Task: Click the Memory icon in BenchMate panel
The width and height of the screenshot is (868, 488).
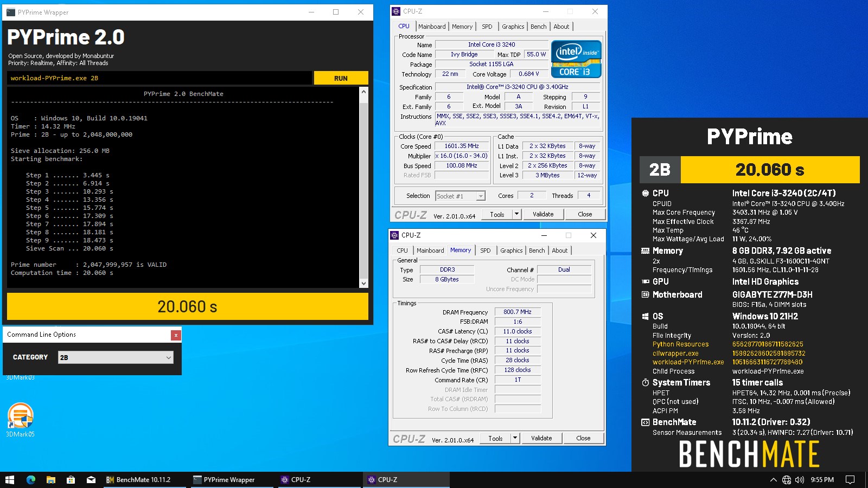Action: (x=645, y=251)
